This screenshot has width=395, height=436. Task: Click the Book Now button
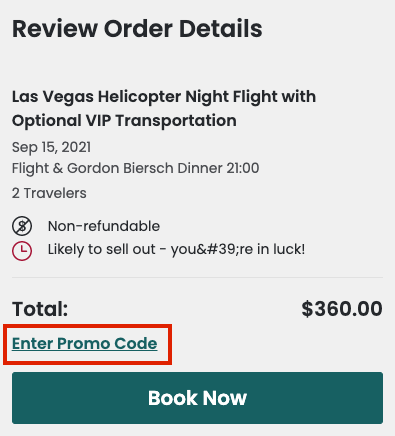197,398
